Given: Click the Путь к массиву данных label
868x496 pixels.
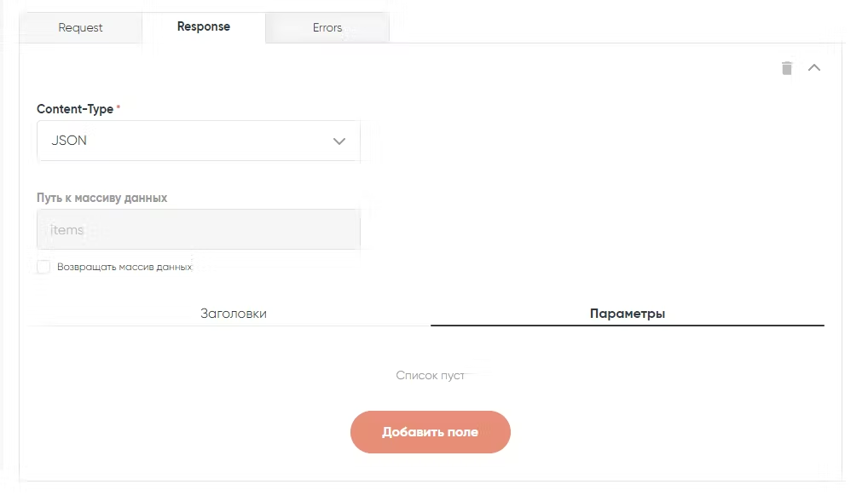Looking at the screenshot, I should [102, 198].
